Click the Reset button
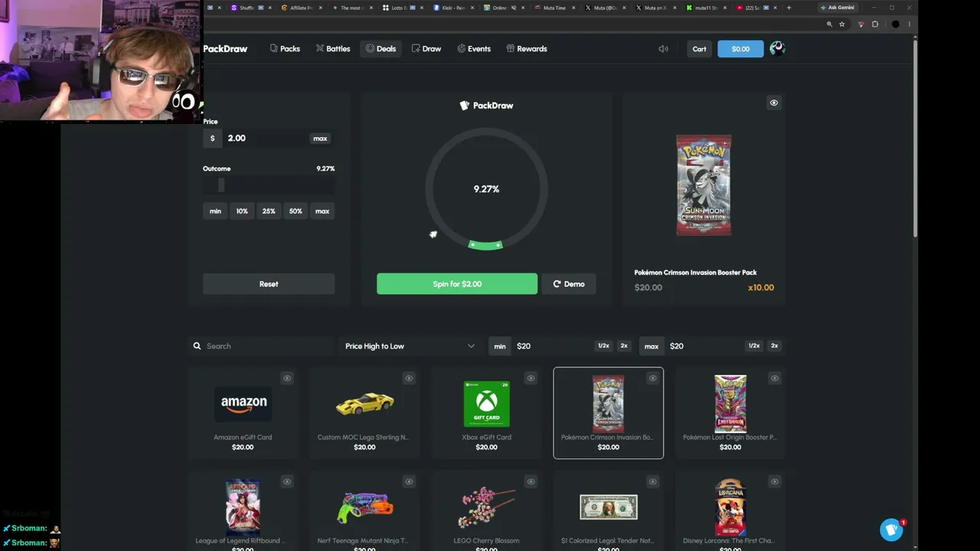This screenshot has height=551, width=980. pos(269,284)
